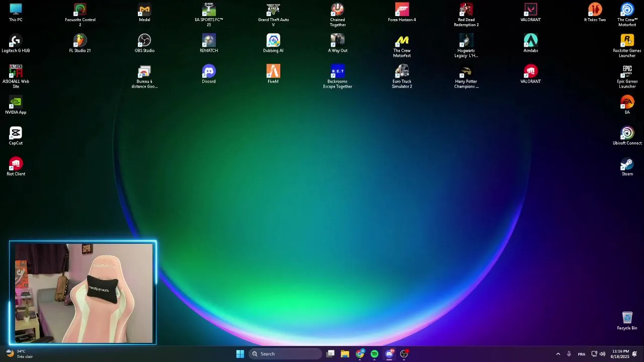Click the microphone tray icon

click(569, 354)
